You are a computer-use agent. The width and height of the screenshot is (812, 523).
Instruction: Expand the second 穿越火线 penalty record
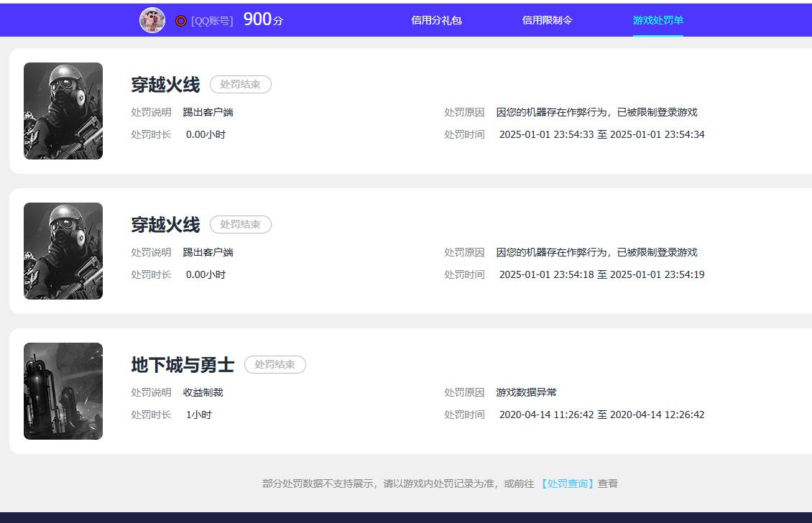pos(406,251)
